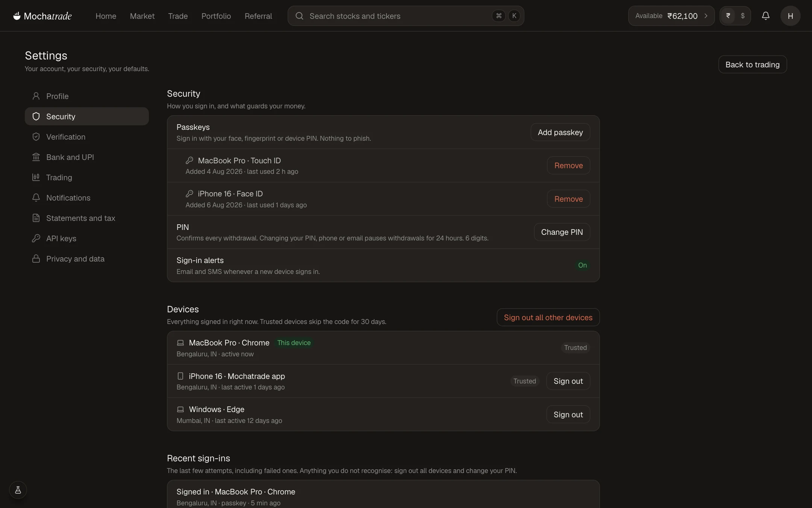Screen dimensions: 812x508
Task: Click the search magnifier icon
Action: (299, 16)
